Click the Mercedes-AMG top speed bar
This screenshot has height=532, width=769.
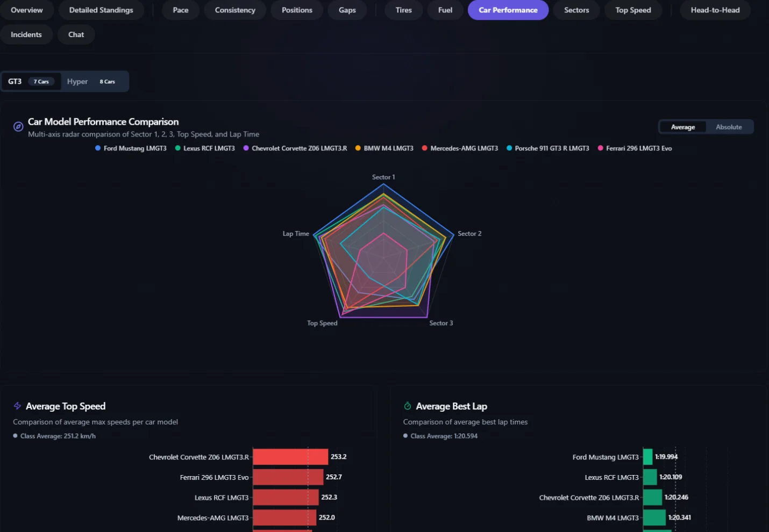[x=284, y=517]
